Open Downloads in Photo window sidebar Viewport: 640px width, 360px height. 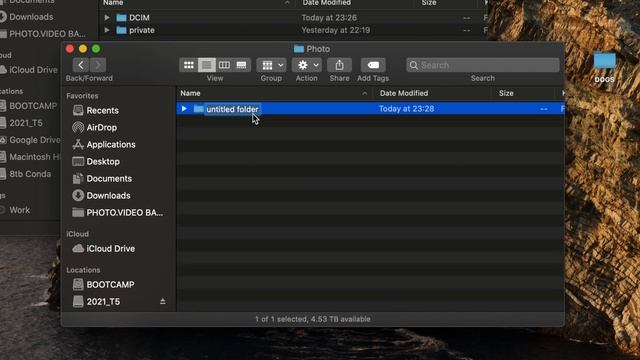108,196
